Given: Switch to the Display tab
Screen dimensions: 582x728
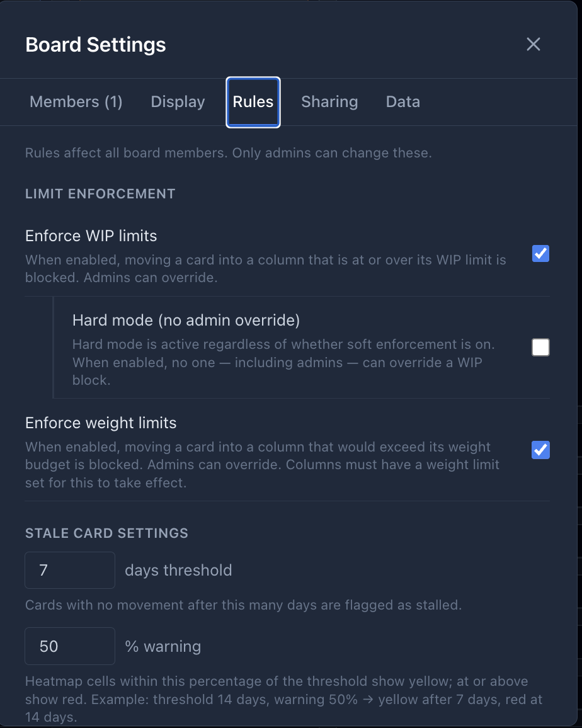Looking at the screenshot, I should click(177, 101).
